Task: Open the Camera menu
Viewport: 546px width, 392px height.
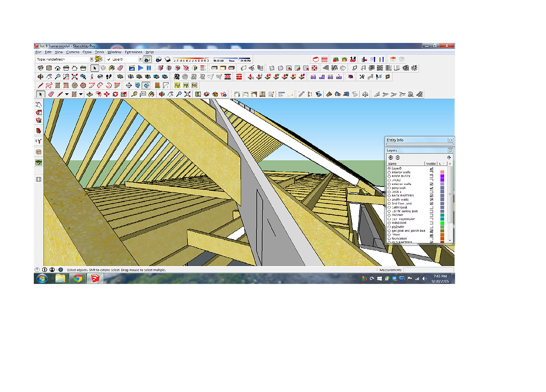Action: point(72,52)
